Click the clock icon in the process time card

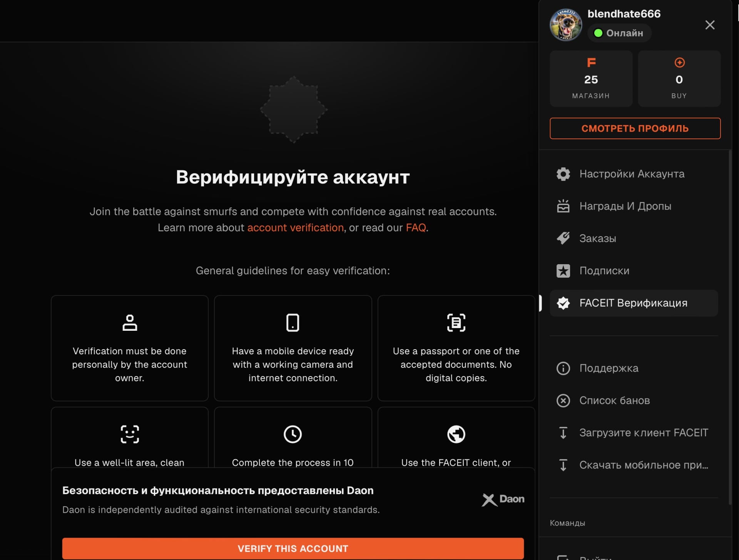click(293, 434)
